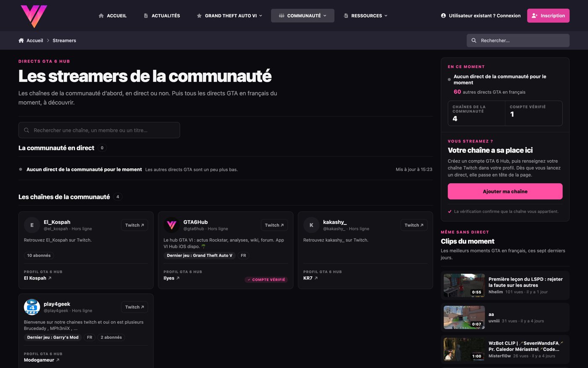Click the people icon next to Communauté

point(281,16)
